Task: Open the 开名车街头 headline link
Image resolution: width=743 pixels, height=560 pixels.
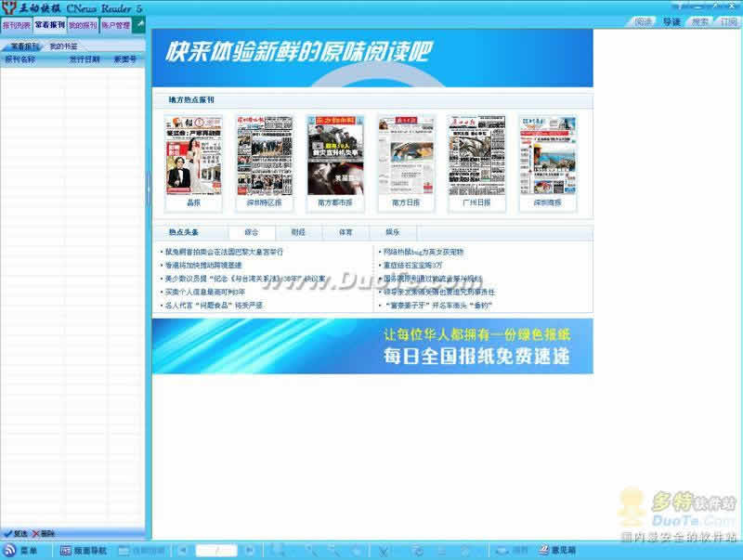Action: tap(438, 306)
